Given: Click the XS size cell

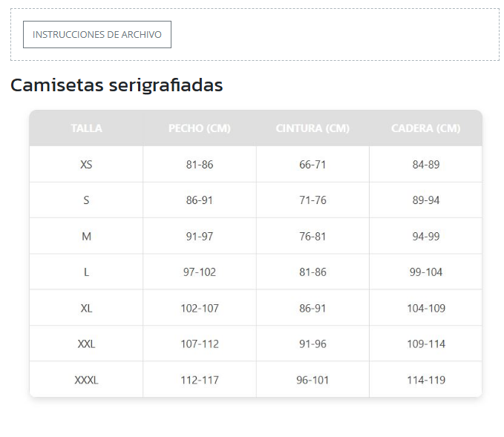Looking at the screenshot, I should coord(86,165).
